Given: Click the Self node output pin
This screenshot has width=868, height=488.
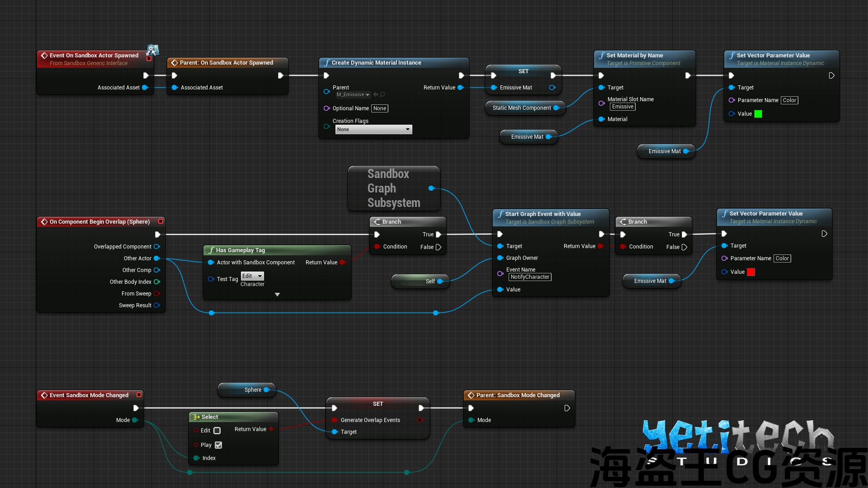Looking at the screenshot, I should 440,281.
